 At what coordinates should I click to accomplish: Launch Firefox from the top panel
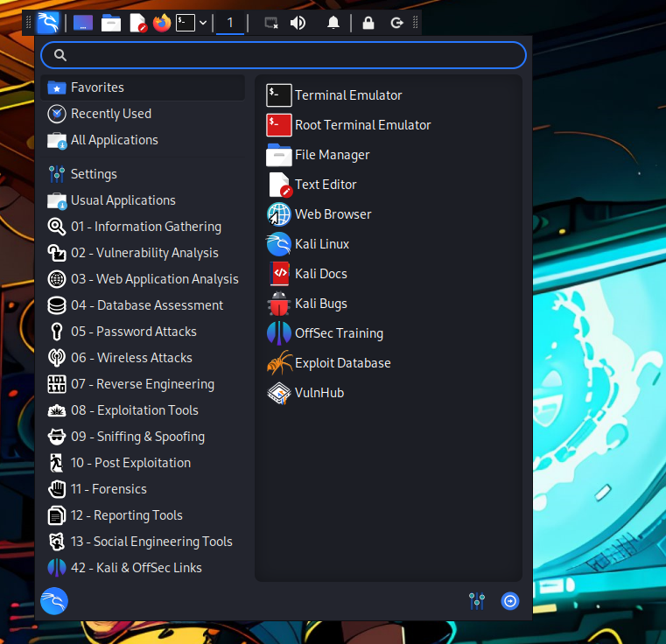[162, 23]
